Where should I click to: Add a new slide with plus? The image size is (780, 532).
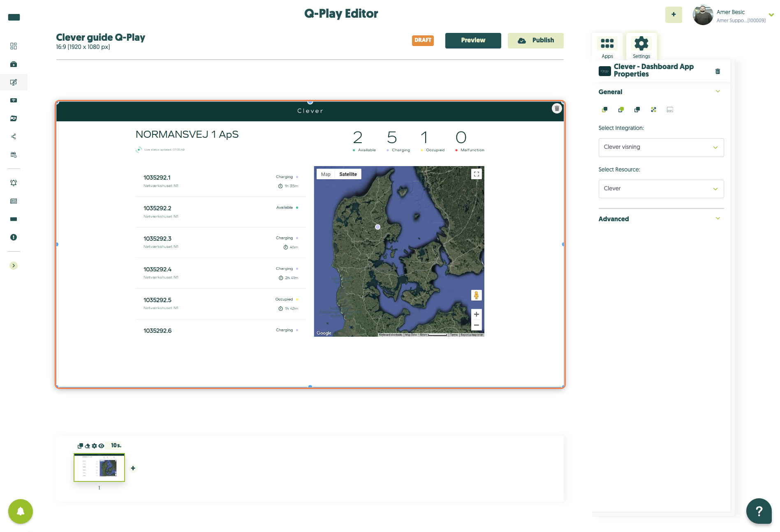pos(133,468)
